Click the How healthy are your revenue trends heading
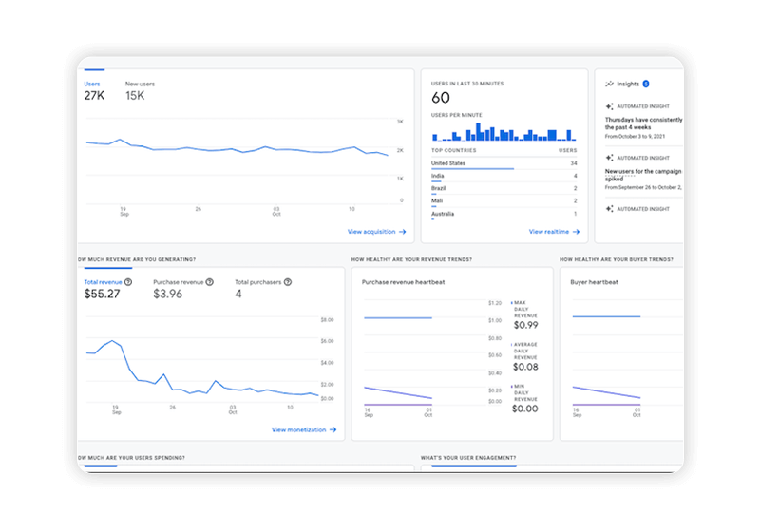The image size is (760, 532). pos(411,259)
